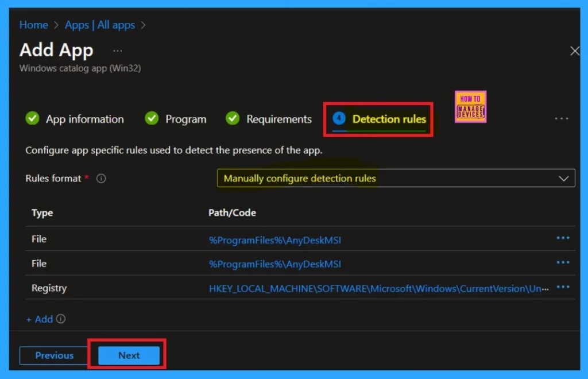
Task: Go back with the Previous button
Action: click(x=54, y=355)
